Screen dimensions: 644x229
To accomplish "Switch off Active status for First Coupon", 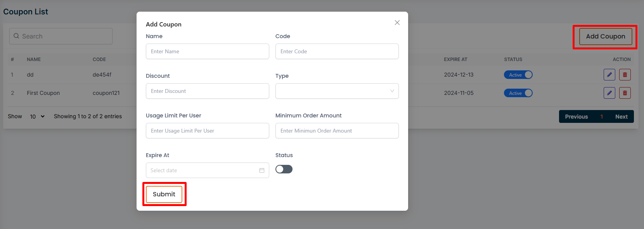I will pos(518,93).
